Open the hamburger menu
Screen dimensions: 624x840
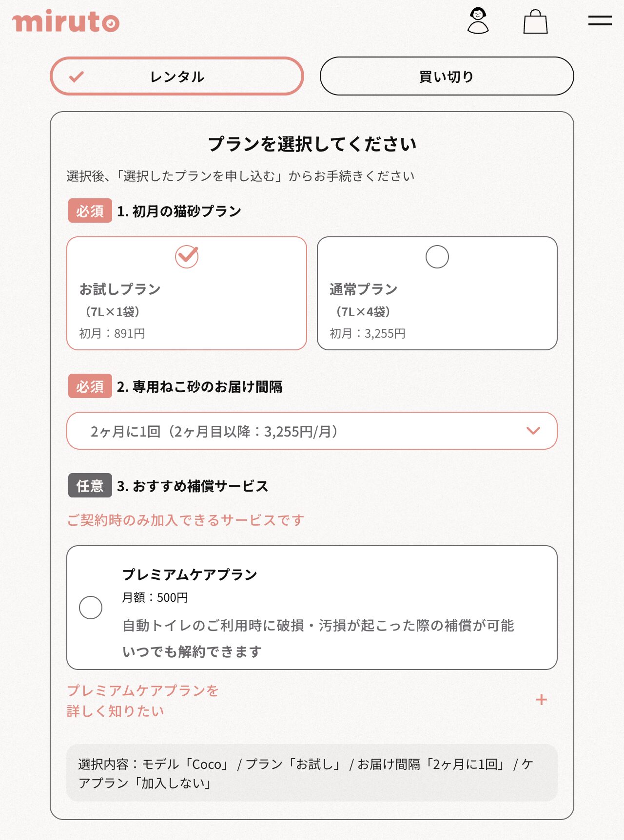click(600, 20)
